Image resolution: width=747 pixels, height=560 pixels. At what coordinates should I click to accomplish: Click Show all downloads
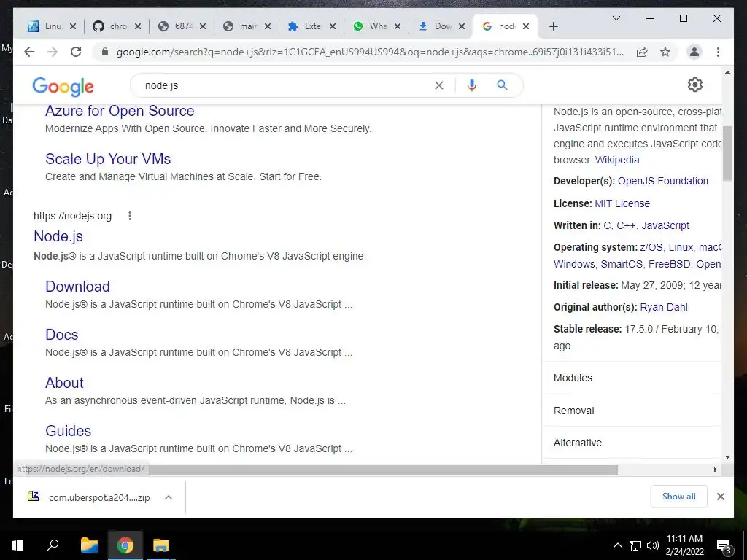678,497
